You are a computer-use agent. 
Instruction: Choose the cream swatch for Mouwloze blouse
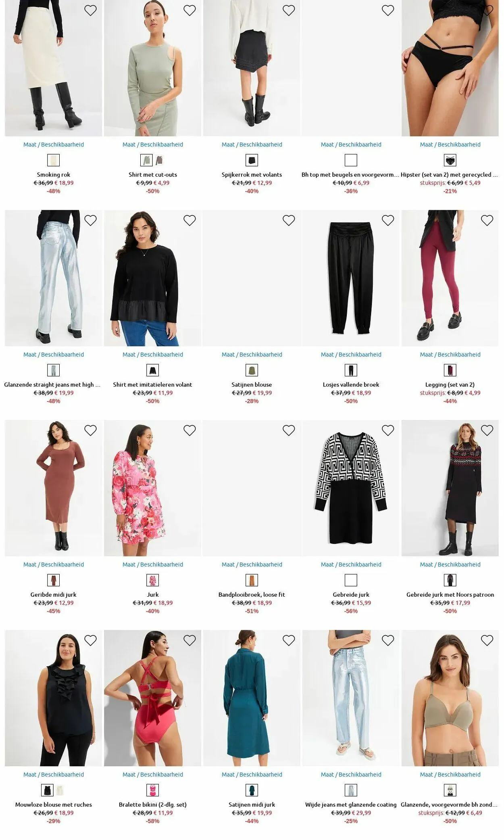60,790
